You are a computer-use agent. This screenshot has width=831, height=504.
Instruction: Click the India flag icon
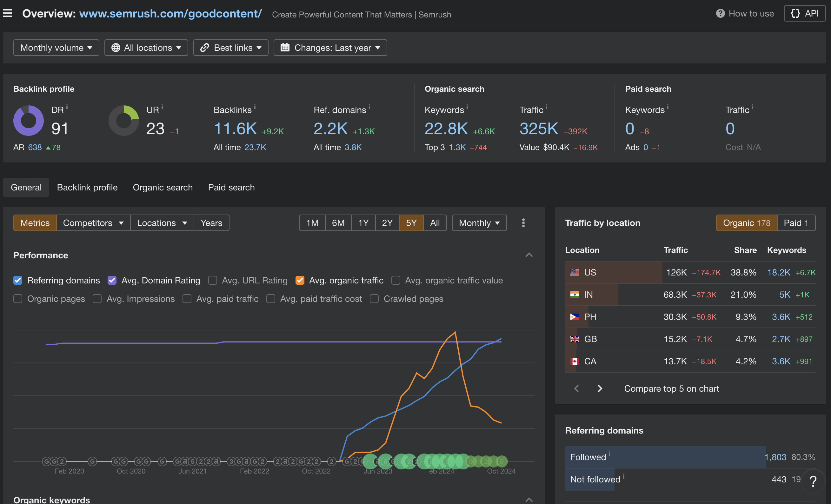click(575, 295)
